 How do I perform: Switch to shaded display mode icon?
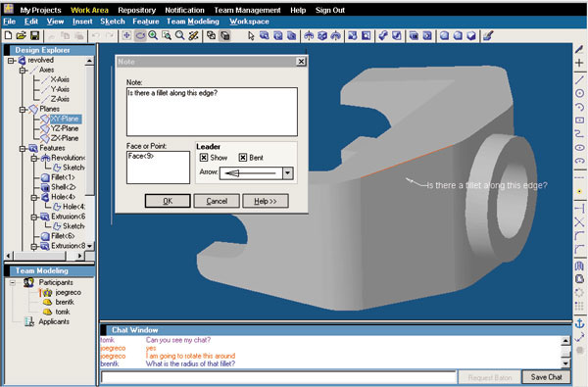(x=225, y=35)
